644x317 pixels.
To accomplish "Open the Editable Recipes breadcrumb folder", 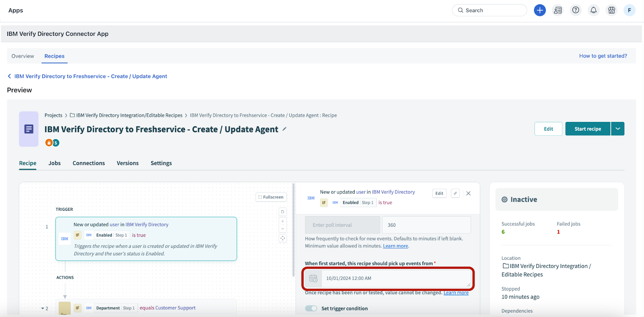I will coord(129,115).
